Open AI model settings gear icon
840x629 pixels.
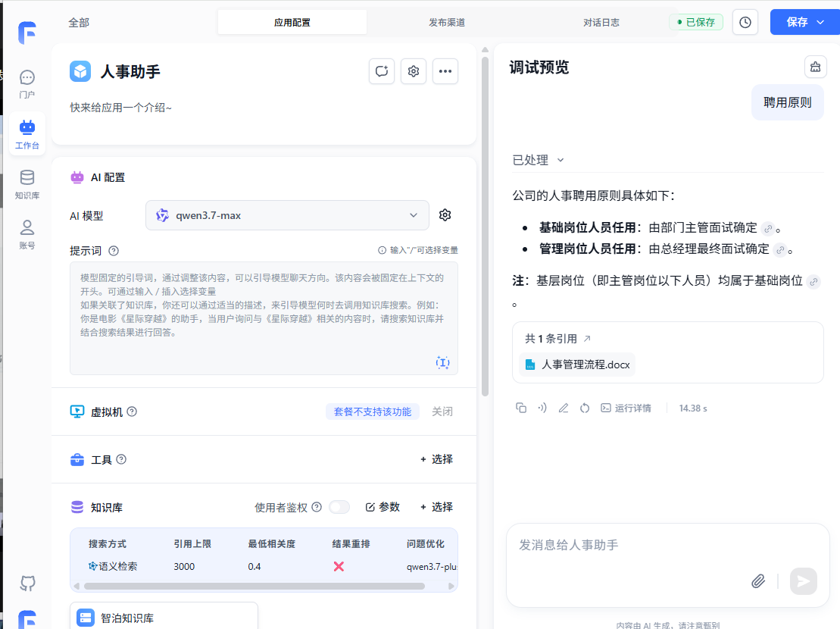coord(445,215)
